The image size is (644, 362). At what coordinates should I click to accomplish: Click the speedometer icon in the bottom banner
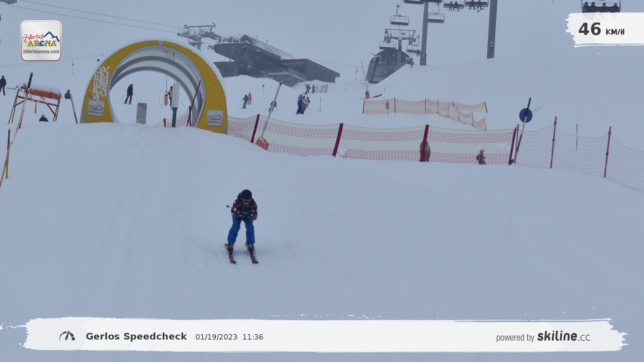coord(67,336)
